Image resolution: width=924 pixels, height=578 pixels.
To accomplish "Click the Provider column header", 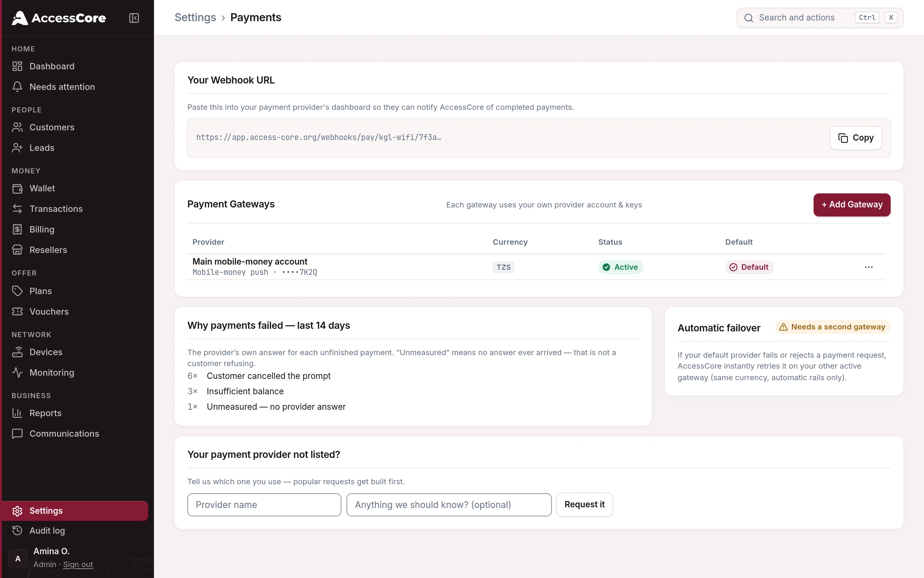I will tap(208, 242).
